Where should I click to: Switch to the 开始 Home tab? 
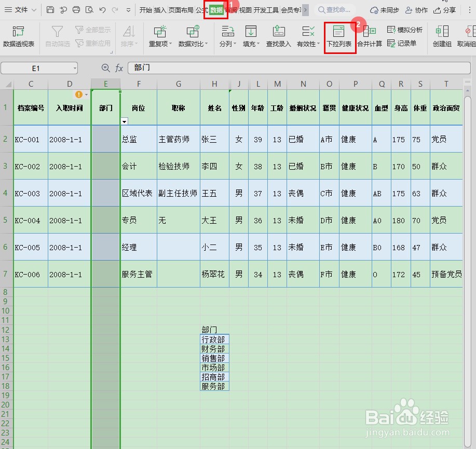(x=145, y=10)
